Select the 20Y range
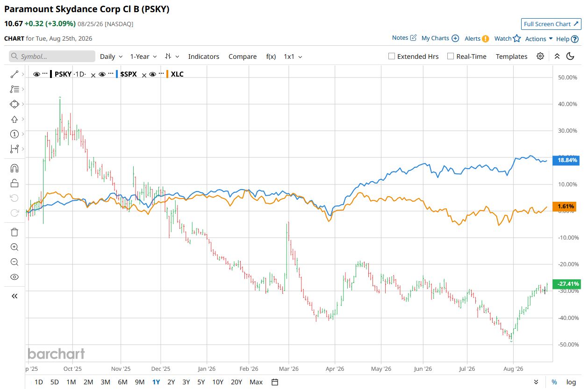 237,382
